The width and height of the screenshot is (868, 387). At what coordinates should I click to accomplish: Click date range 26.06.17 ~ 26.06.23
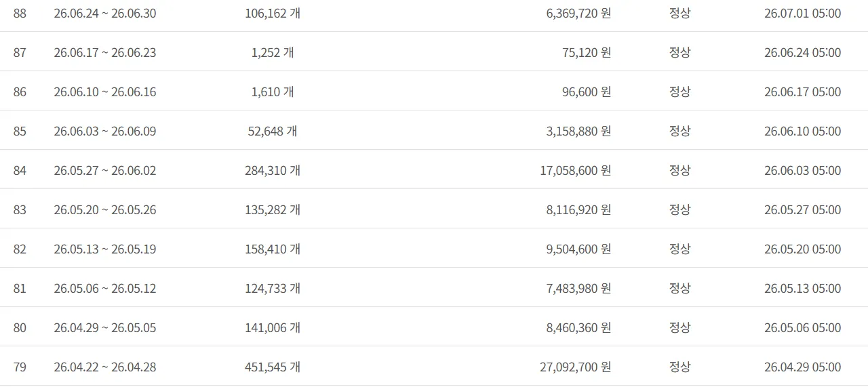[105, 52]
